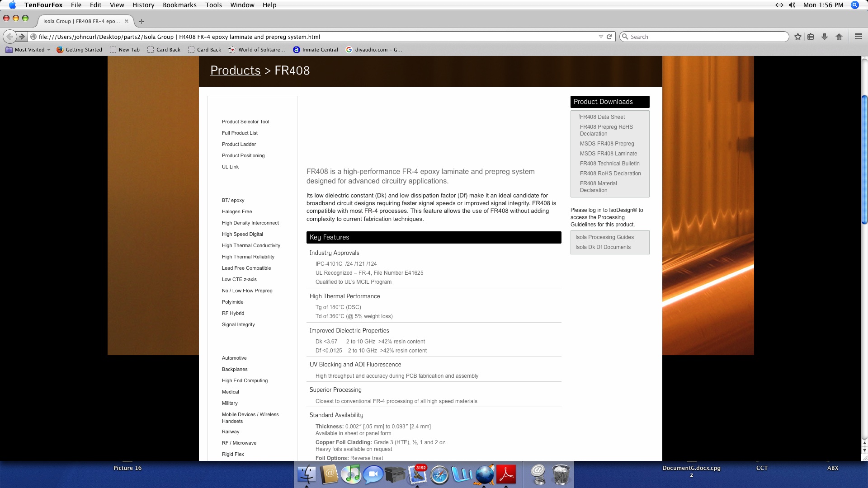Open Isola Dk Df Documents link
Viewport: 868px width, 488px height.
(x=603, y=247)
